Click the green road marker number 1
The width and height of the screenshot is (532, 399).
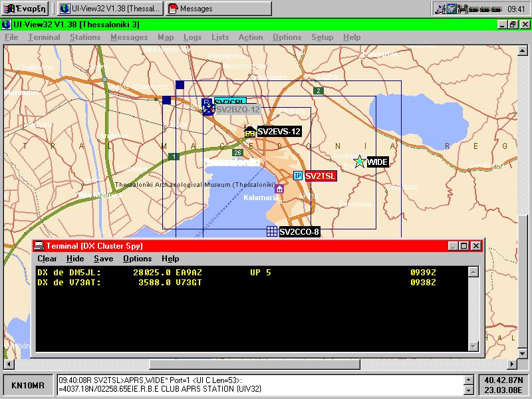[174, 156]
